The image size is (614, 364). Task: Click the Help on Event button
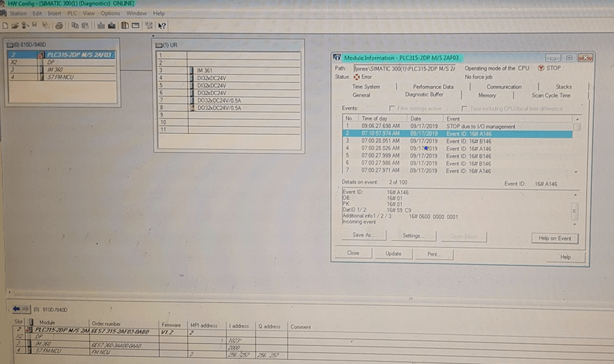click(x=554, y=238)
